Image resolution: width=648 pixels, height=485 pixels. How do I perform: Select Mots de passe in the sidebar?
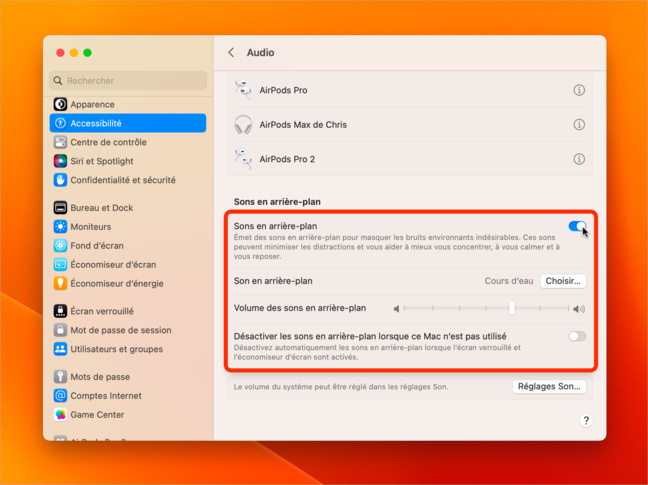pyautogui.click(x=128, y=377)
